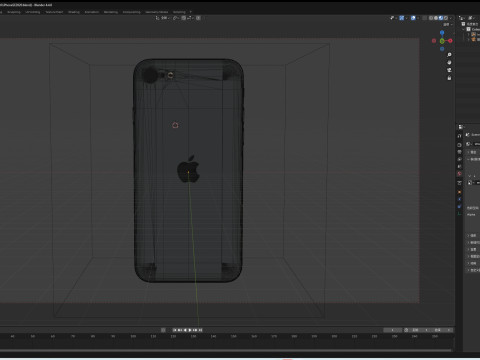Toggle snapping magnet in viewport header

(184, 18)
